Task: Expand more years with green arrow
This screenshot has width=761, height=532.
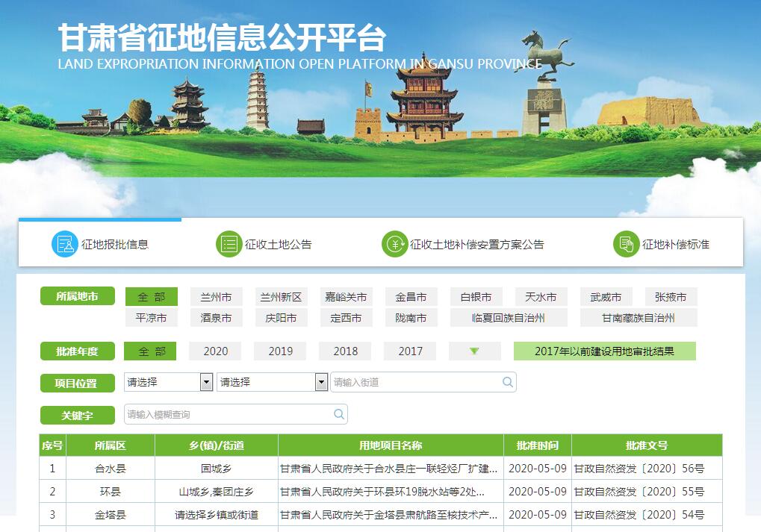Action: point(474,351)
